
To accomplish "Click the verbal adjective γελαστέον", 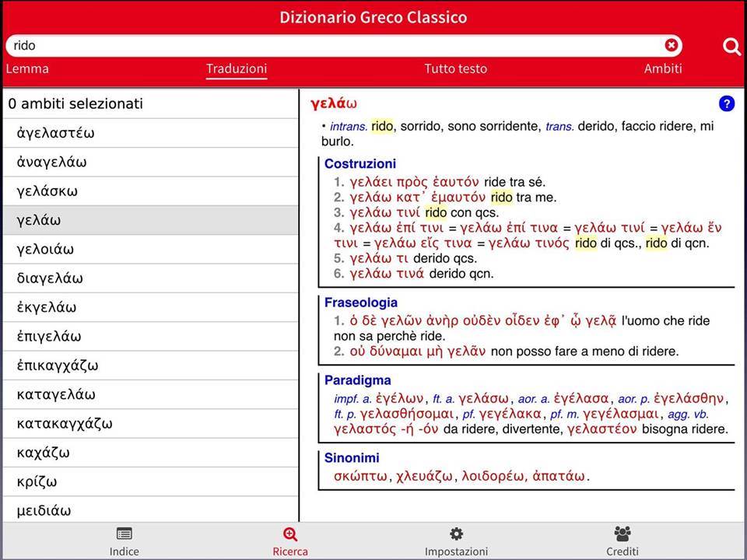I will click(x=601, y=429).
